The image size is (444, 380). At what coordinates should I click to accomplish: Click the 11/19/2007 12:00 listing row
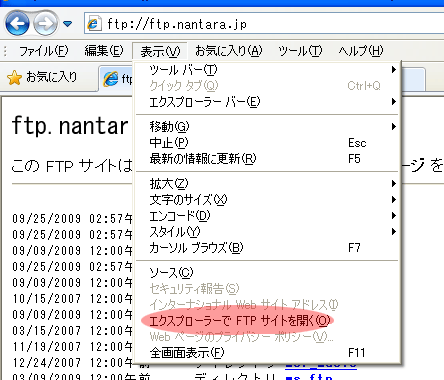(73, 346)
